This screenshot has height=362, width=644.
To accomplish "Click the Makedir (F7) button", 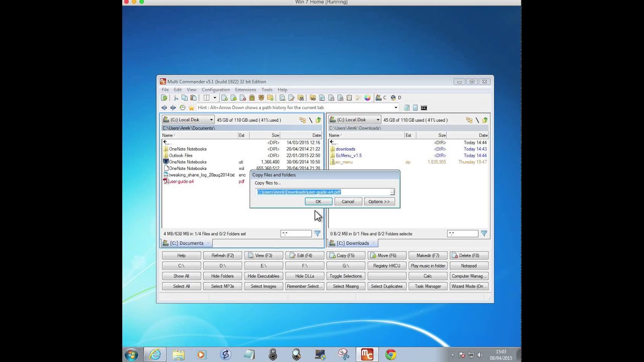I will point(428,255).
